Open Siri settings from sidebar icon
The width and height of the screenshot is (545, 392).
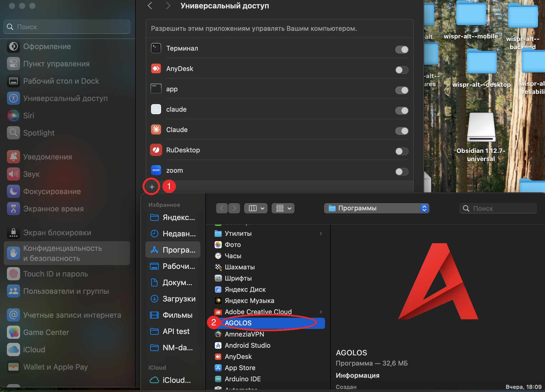tap(13, 115)
